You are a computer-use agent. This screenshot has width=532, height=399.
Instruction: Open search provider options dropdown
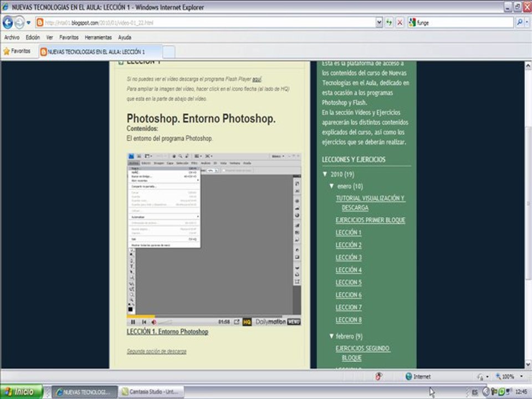(x=527, y=23)
